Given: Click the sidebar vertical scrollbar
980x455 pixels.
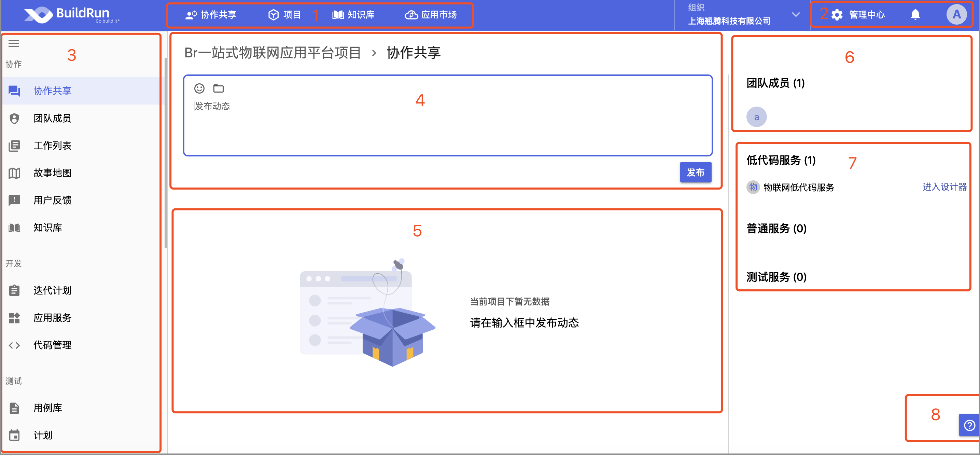Looking at the screenshot, I should pyautogui.click(x=166, y=152).
